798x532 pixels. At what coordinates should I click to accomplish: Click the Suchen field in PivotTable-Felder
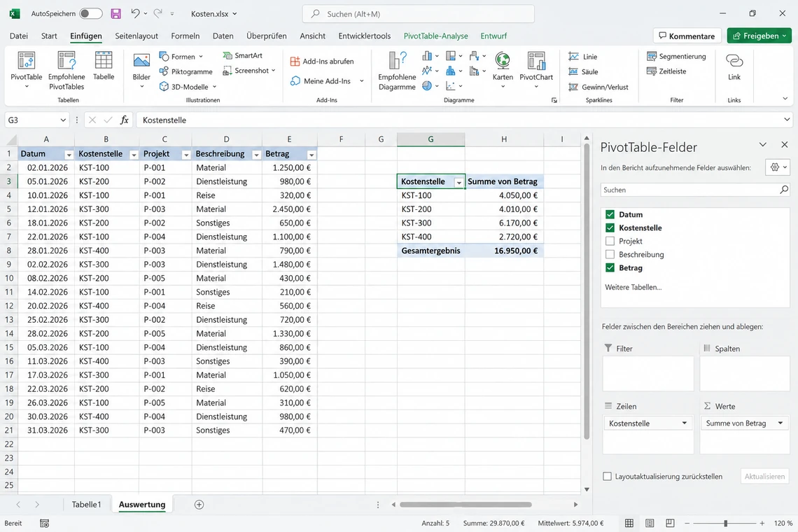pyautogui.click(x=695, y=190)
